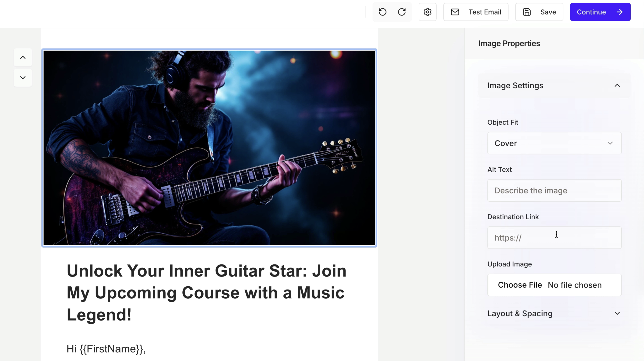Select the guitarist hero image
The width and height of the screenshot is (644, 361).
209,148
